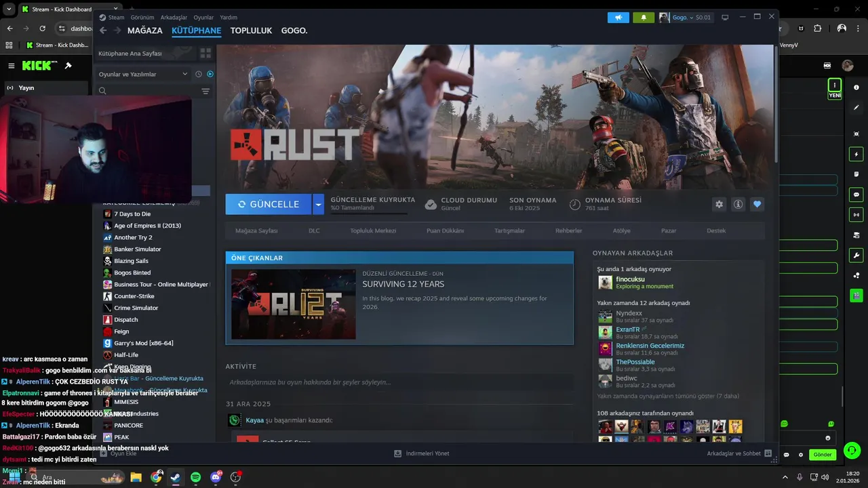
Task: Open Arkadaşlar ve Sohbet panel
Action: (x=739, y=453)
